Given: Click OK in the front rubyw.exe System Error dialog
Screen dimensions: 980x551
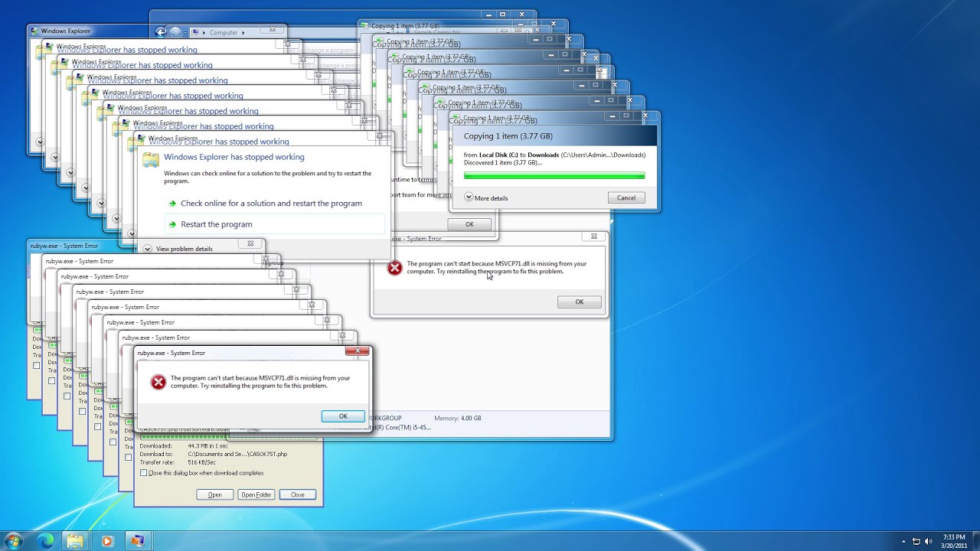Looking at the screenshot, I should coord(343,416).
